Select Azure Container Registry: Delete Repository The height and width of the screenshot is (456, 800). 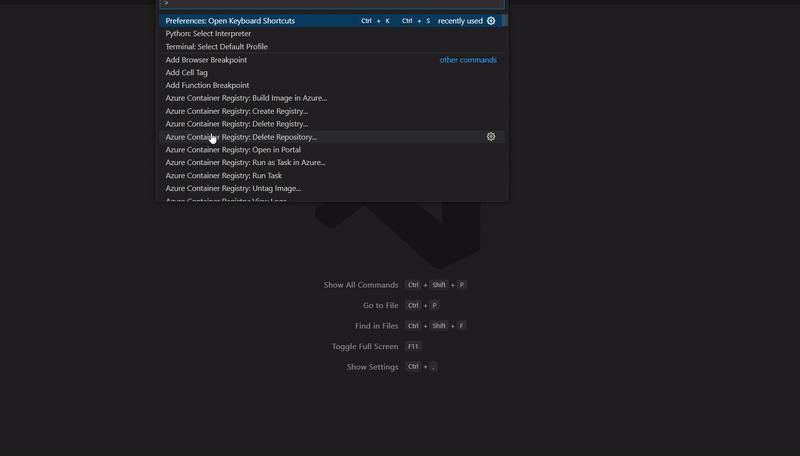coord(332,137)
